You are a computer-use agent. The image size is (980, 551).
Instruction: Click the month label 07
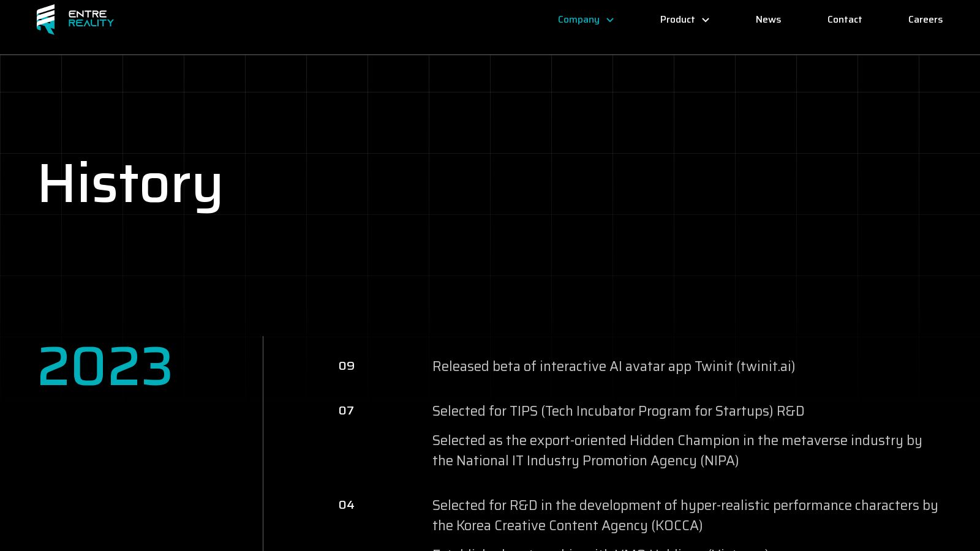click(346, 410)
